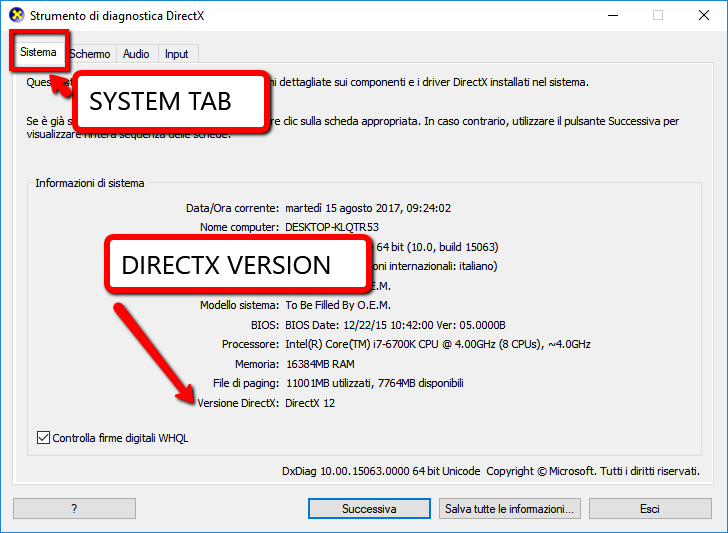Click the window title 'Strumento di diagnostica DirectX'
Screen dimensions: 728x533
click(117, 16)
